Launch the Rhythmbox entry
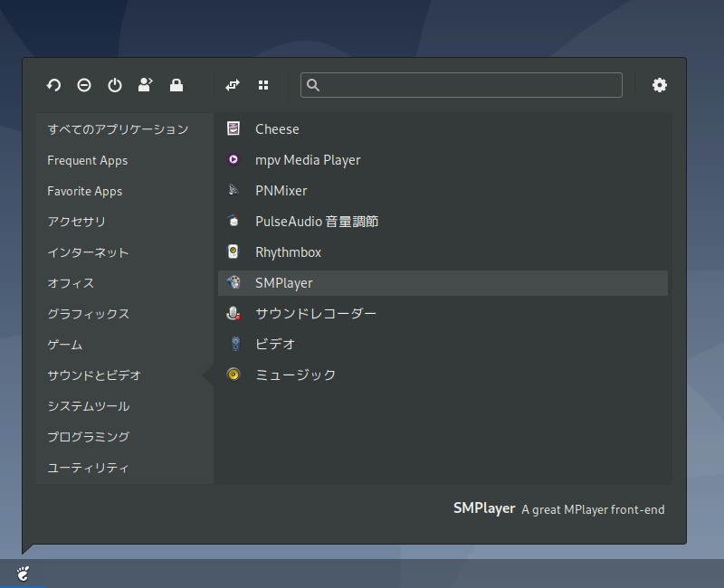The width and height of the screenshot is (724, 588). click(x=443, y=252)
